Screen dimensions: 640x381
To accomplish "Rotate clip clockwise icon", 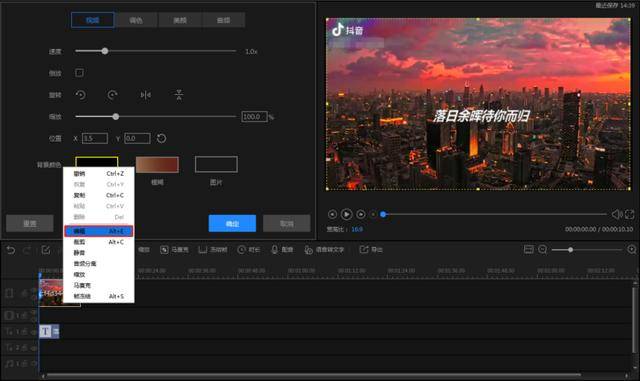I will [x=112, y=95].
